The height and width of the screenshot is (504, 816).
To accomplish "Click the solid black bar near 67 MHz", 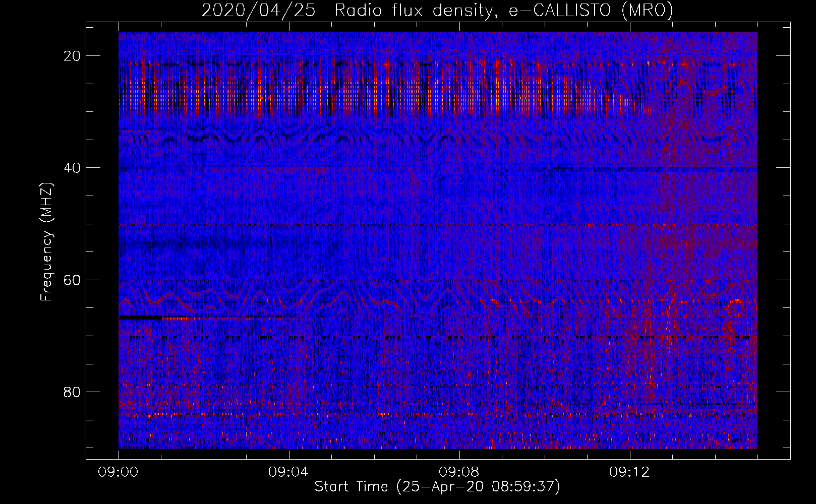I will click(x=141, y=318).
